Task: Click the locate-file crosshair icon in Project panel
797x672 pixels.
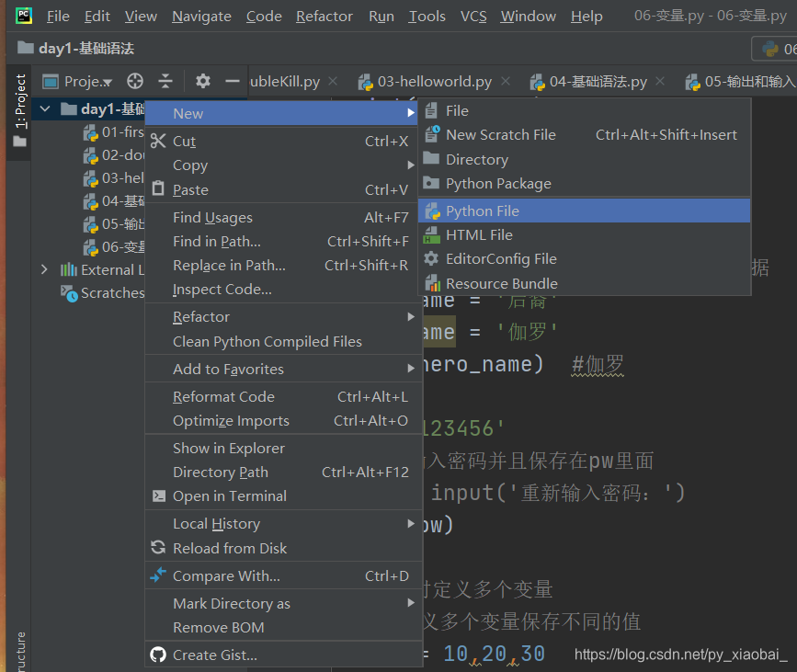Action: coord(135,81)
